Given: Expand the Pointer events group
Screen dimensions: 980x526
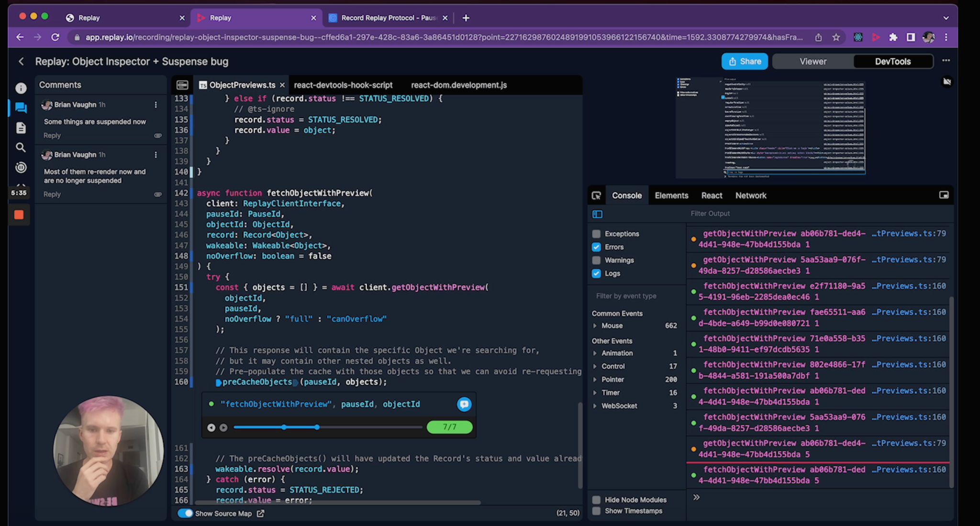Looking at the screenshot, I should click(595, 380).
